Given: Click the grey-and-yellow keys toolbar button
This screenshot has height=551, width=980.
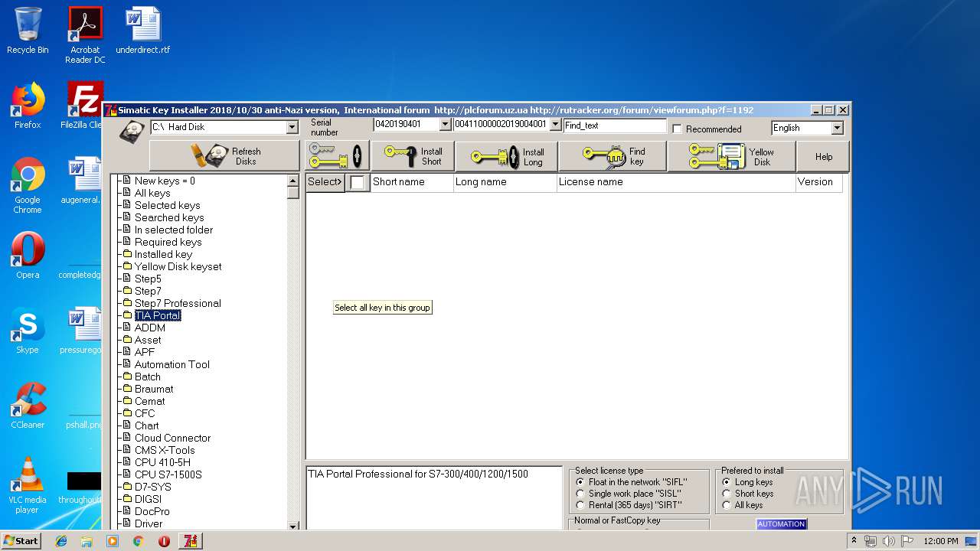Looking at the screenshot, I should point(337,156).
